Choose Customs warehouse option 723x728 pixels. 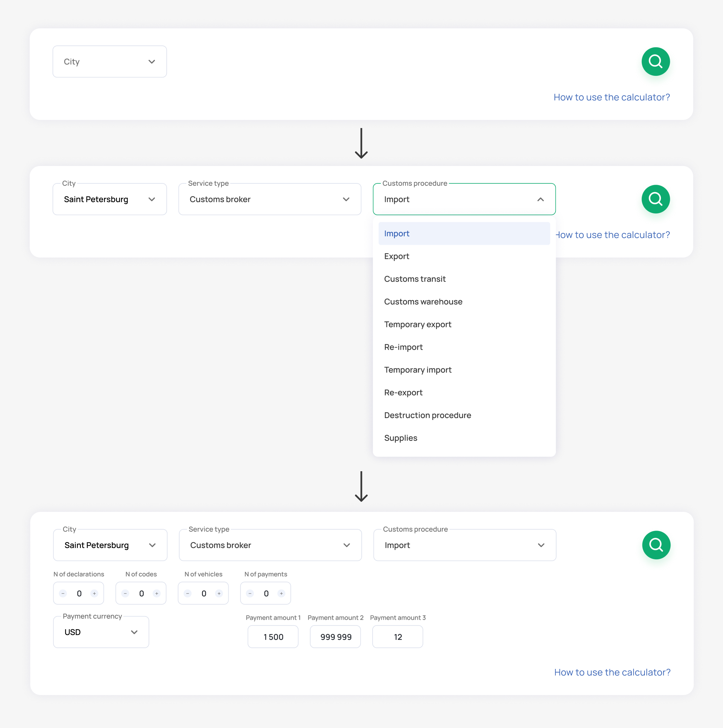pyautogui.click(x=423, y=302)
